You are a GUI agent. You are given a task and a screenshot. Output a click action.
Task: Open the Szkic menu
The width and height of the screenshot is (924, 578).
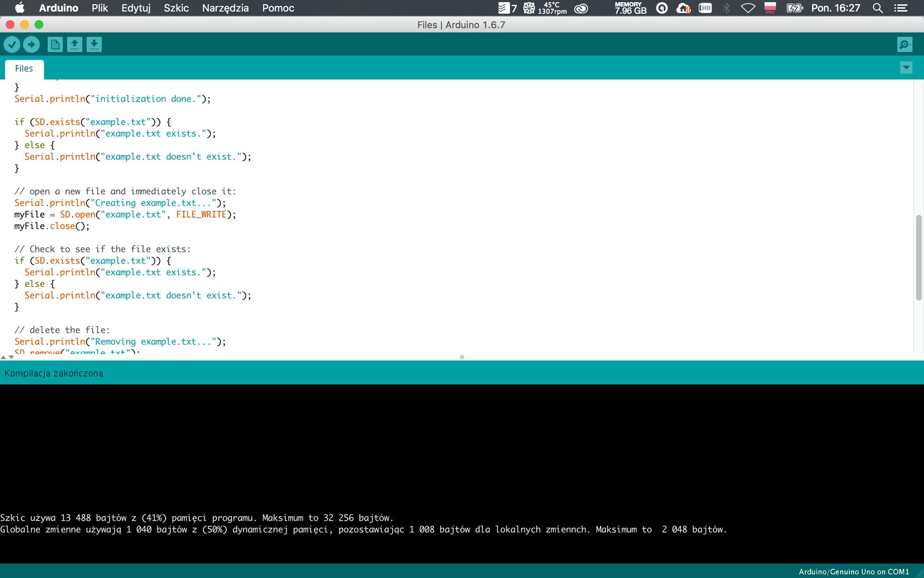click(176, 8)
